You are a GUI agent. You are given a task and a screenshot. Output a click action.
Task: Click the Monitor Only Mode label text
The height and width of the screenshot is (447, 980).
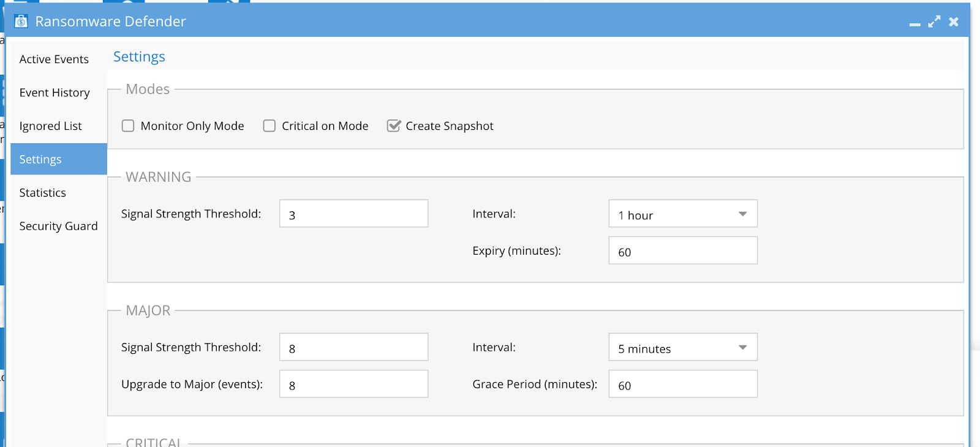(192, 126)
